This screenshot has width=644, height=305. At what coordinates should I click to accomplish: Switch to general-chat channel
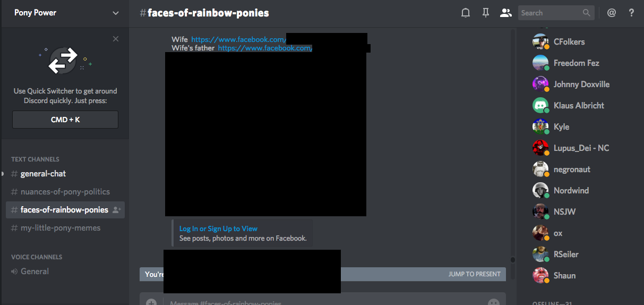point(43,174)
